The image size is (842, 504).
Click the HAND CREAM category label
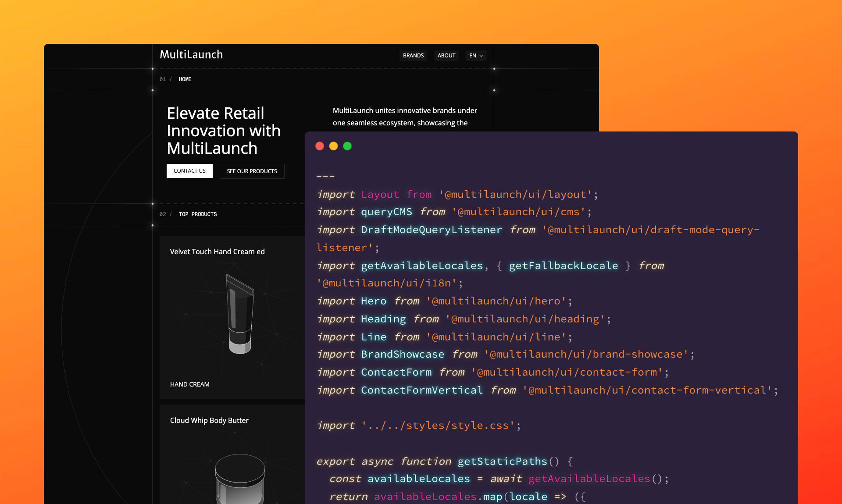point(190,384)
